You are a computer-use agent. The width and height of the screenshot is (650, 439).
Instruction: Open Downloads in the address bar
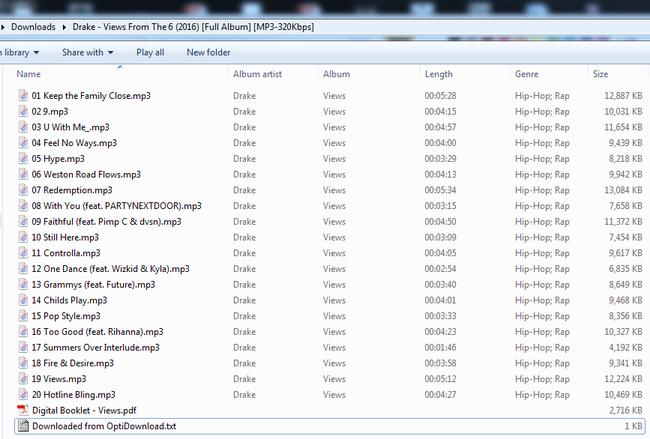click(x=33, y=27)
